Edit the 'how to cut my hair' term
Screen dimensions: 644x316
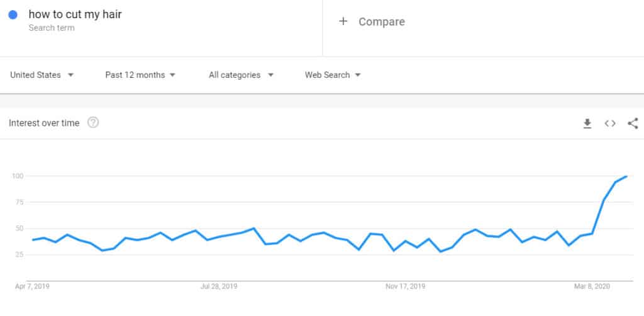(75, 14)
